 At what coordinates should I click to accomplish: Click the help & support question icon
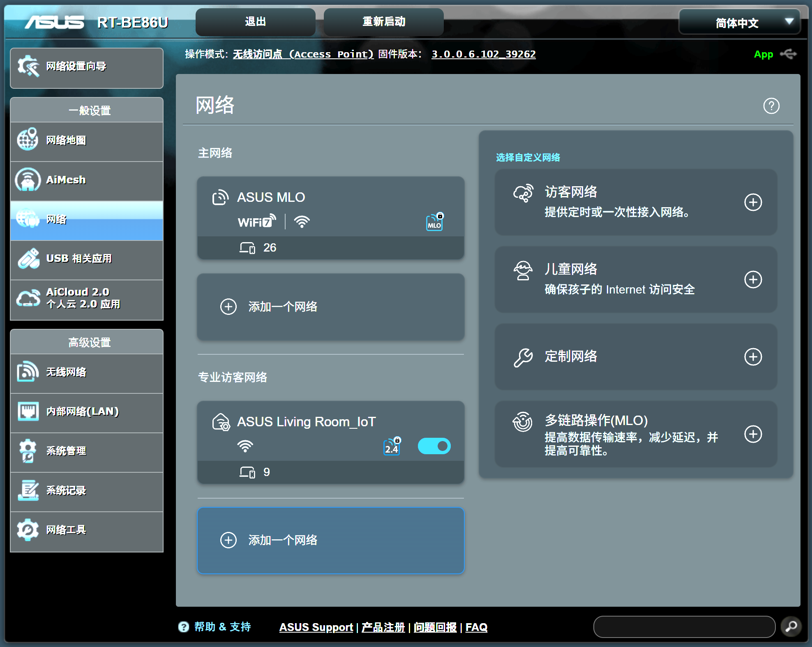[183, 627]
